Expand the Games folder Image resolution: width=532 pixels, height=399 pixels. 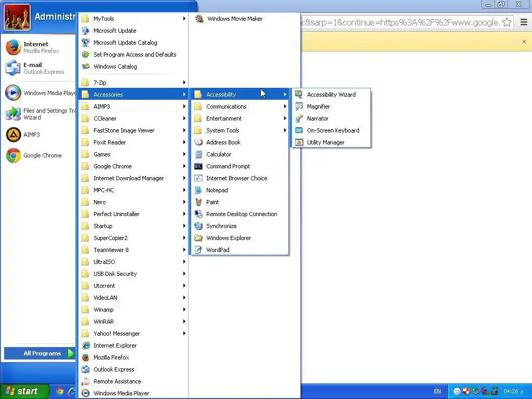tap(134, 154)
